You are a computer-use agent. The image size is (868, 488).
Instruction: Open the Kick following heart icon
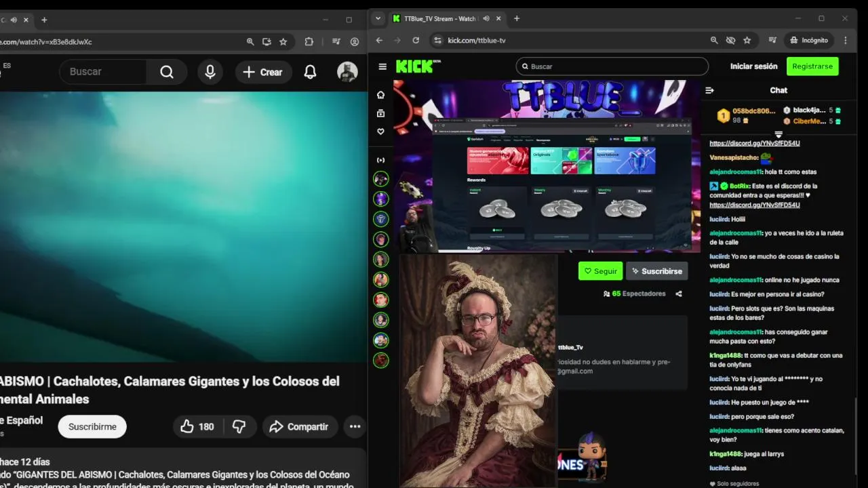click(x=380, y=131)
